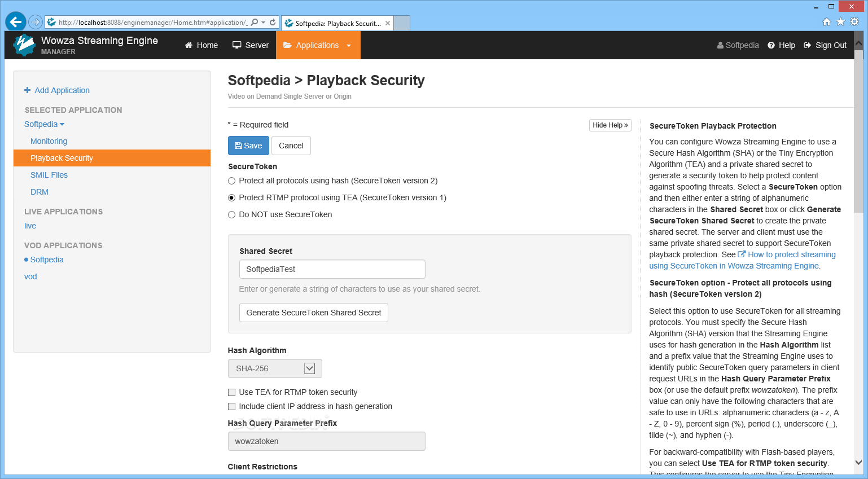This screenshot has height=479, width=868.
Task: Open How to protect streaming using SecureToken link
Action: tap(742, 260)
